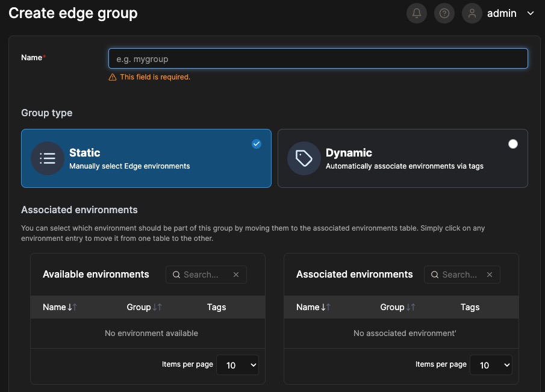Click the magnifier icon in Available environments search

coord(176,274)
